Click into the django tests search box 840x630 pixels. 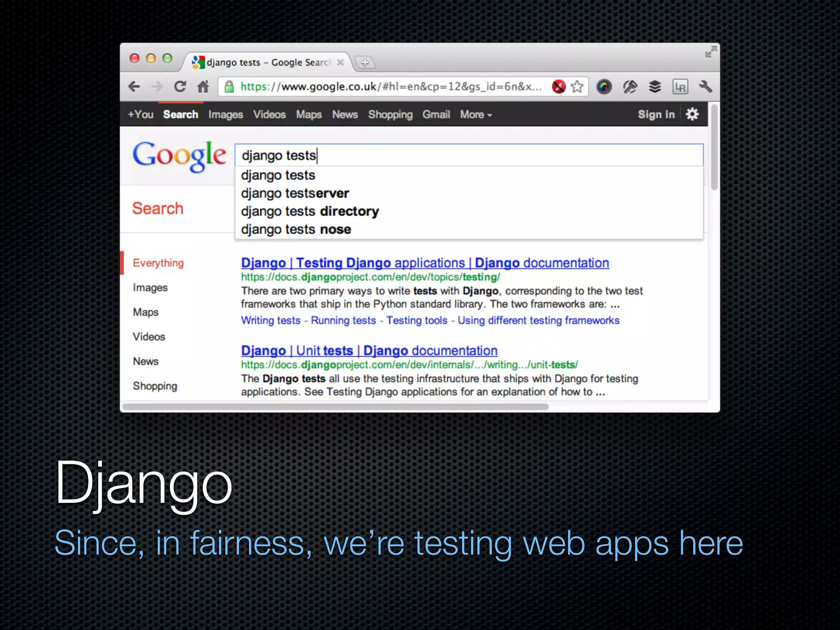[469, 155]
